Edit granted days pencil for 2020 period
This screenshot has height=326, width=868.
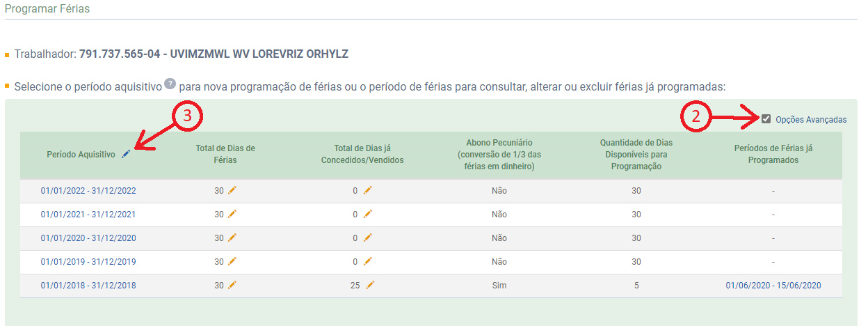click(x=367, y=238)
